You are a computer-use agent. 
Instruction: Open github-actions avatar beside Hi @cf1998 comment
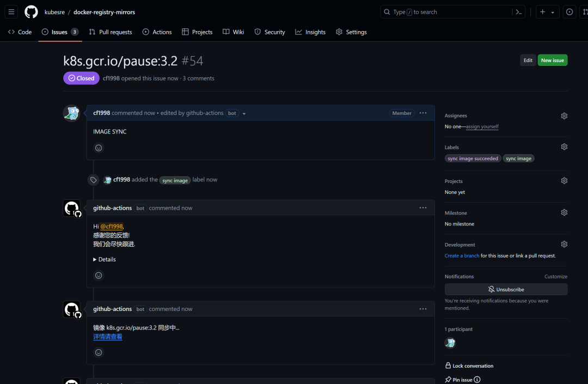coord(72,209)
